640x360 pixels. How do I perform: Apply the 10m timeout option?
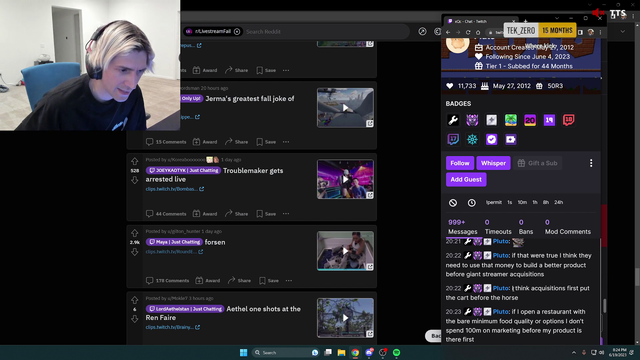(522, 202)
